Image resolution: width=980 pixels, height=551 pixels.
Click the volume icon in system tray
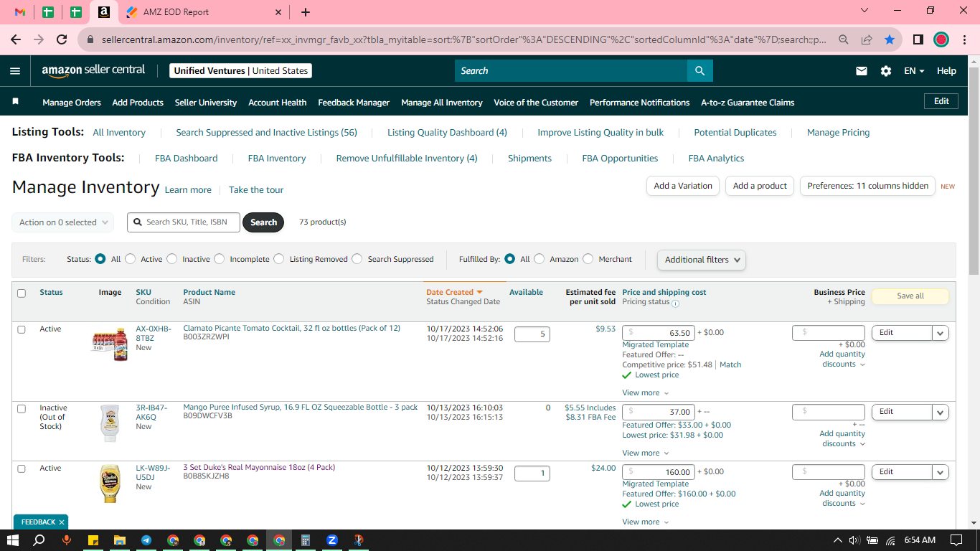[854, 540]
